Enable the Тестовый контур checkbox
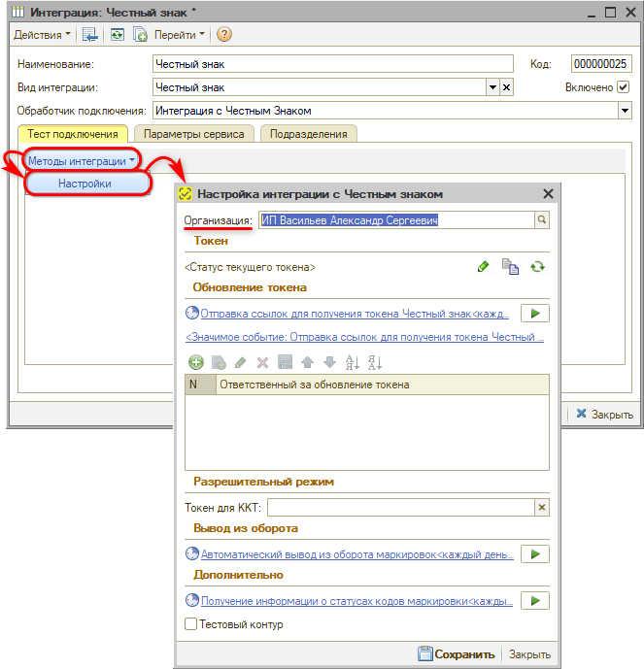 [x=192, y=624]
